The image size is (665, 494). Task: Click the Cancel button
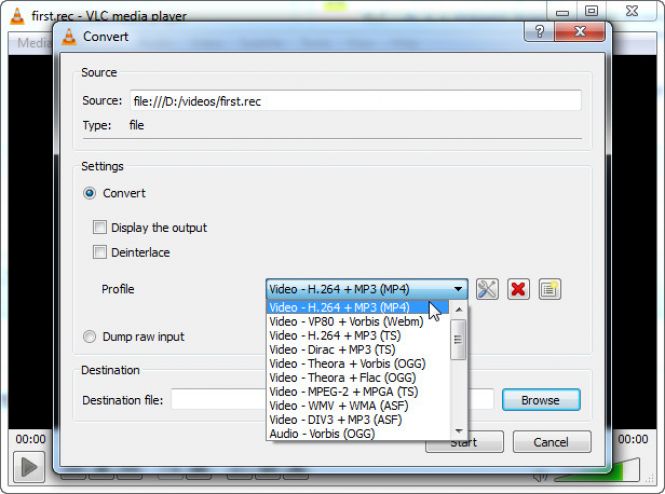tap(551, 442)
